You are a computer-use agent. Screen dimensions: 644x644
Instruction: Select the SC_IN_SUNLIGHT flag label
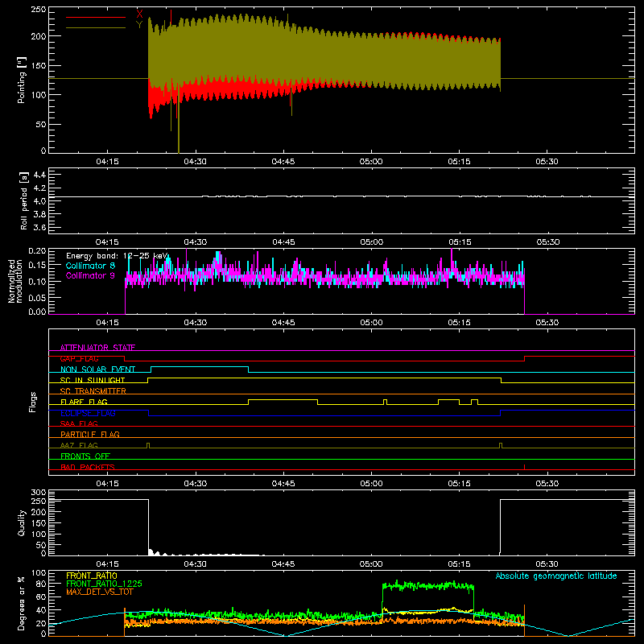[93, 380]
